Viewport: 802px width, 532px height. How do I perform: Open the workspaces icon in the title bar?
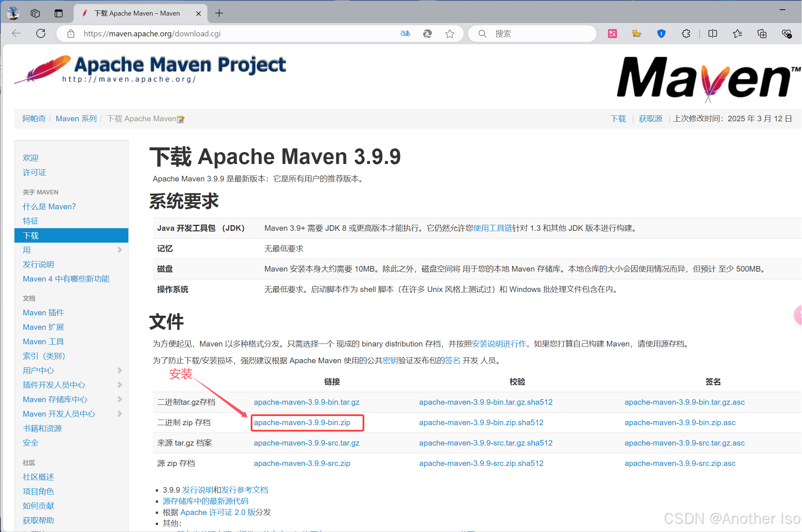(35, 13)
